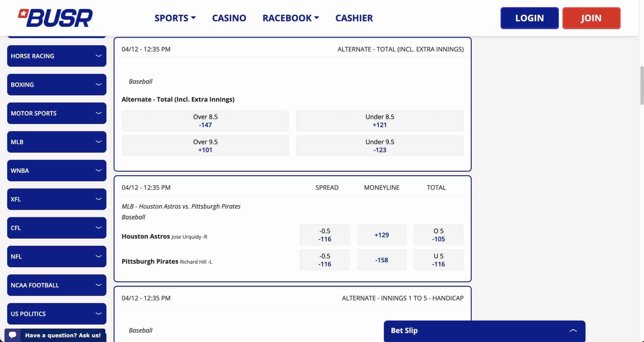Expand the CFL category

57,228
